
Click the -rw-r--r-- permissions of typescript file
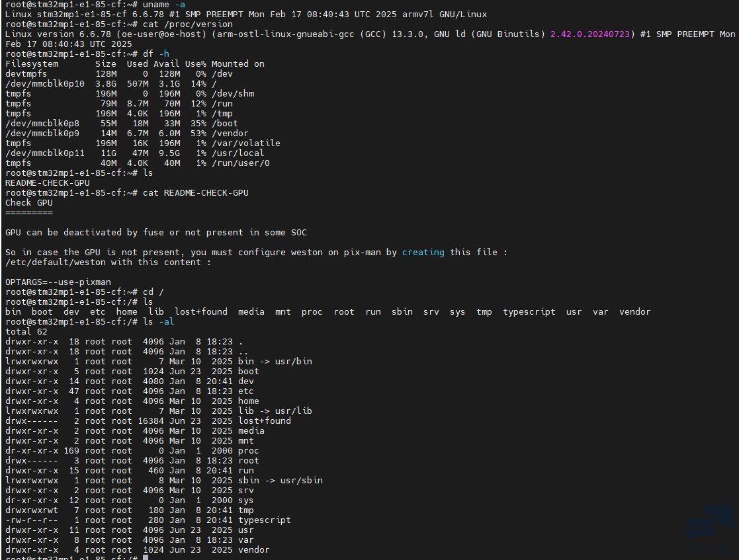pos(32,520)
